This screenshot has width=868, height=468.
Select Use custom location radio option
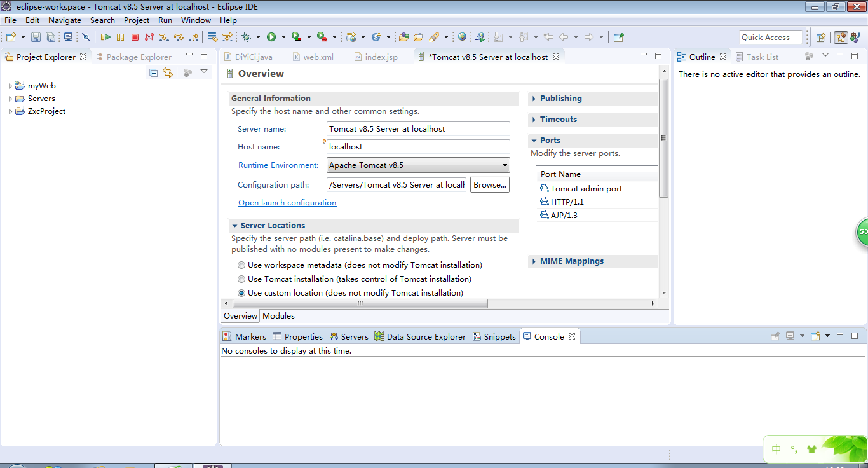[241, 293]
